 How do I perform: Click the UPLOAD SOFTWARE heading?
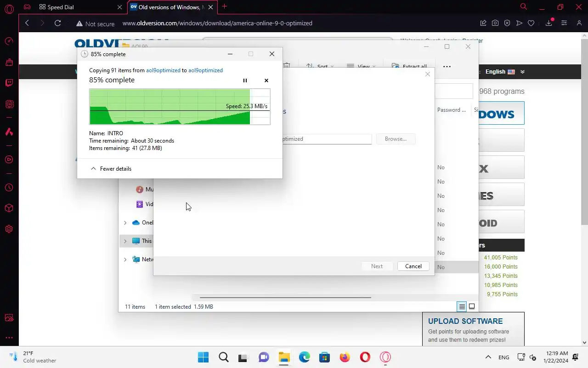465,321
